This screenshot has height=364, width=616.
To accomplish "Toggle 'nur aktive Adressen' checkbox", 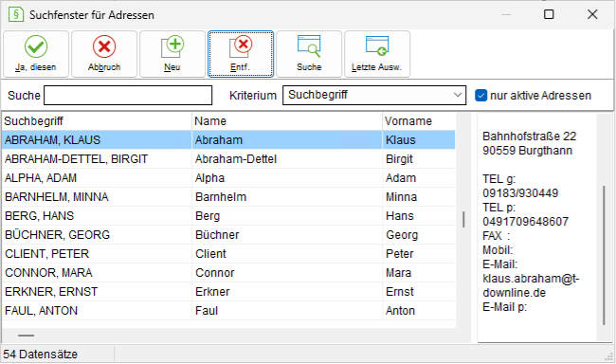I will (480, 96).
